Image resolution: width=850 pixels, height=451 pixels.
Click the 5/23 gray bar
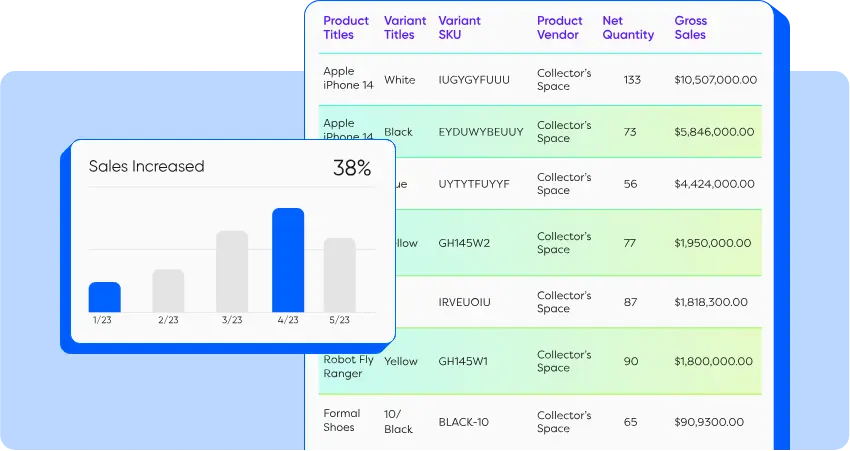(340, 275)
